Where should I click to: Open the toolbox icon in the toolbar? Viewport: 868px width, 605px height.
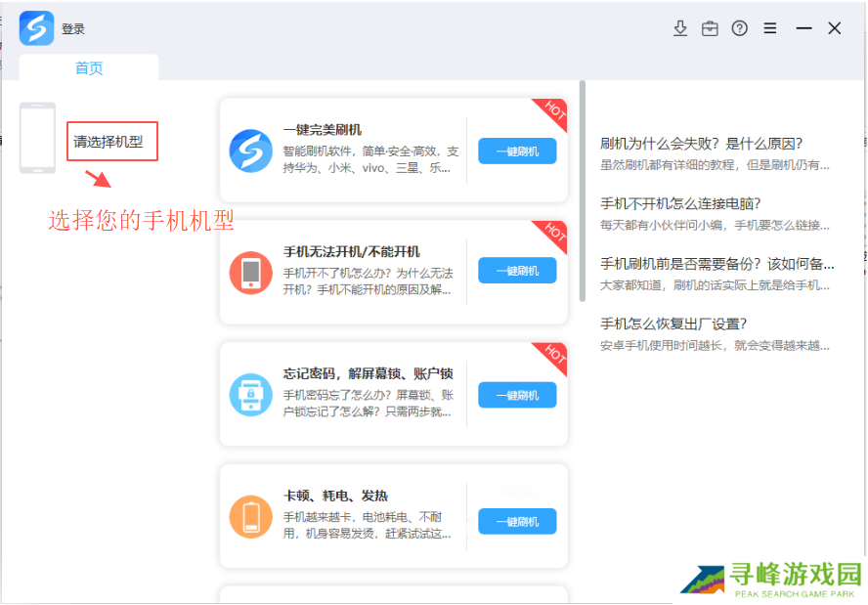click(710, 27)
